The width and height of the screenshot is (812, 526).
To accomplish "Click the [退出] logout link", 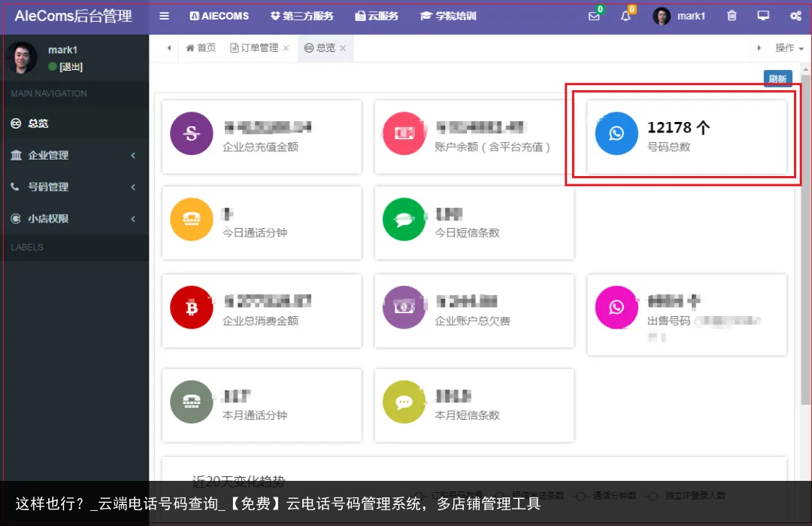I will [71, 67].
